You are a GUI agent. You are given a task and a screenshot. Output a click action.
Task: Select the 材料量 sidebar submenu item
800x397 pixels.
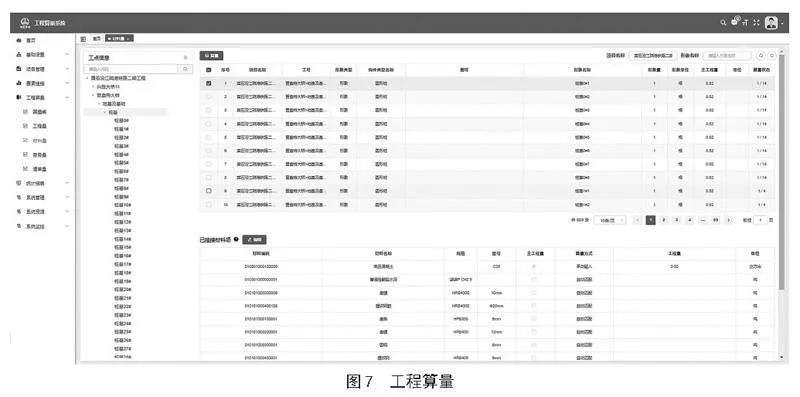click(39, 140)
